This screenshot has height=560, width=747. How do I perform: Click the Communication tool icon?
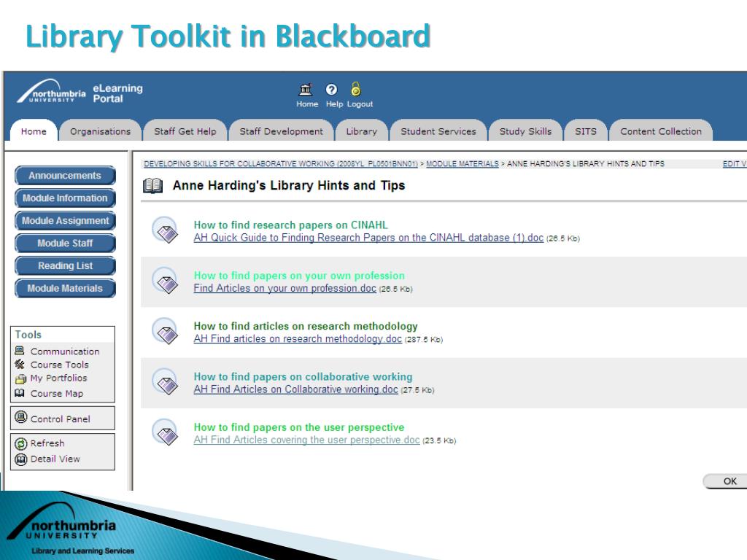point(20,351)
